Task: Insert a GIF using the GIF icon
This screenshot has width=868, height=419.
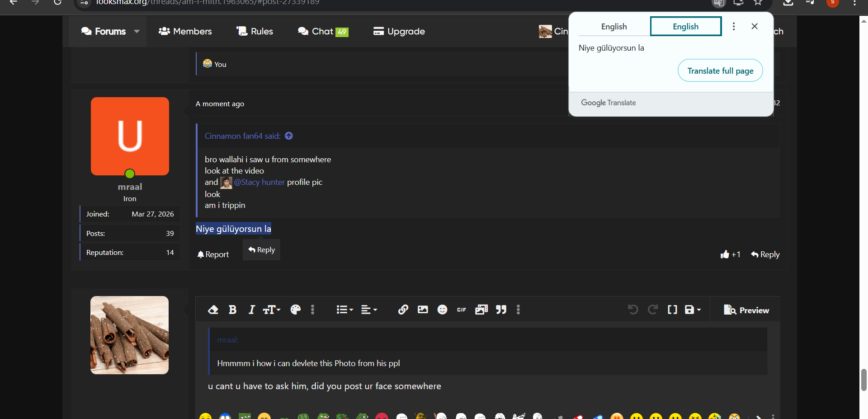Action: (461, 310)
